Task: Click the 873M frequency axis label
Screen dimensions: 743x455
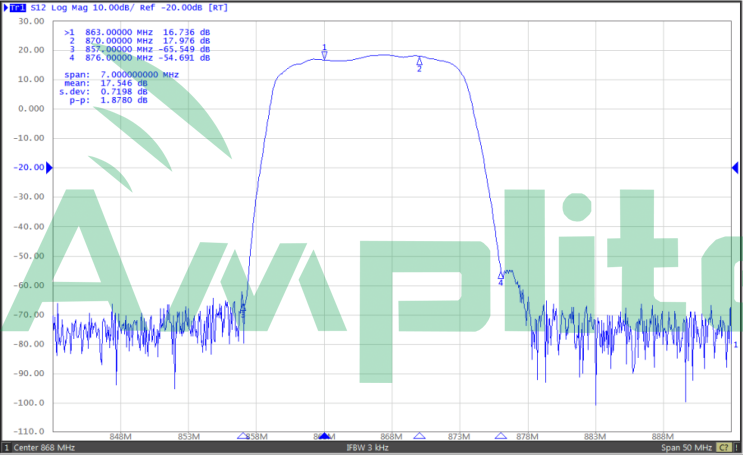Action: pyautogui.click(x=459, y=437)
